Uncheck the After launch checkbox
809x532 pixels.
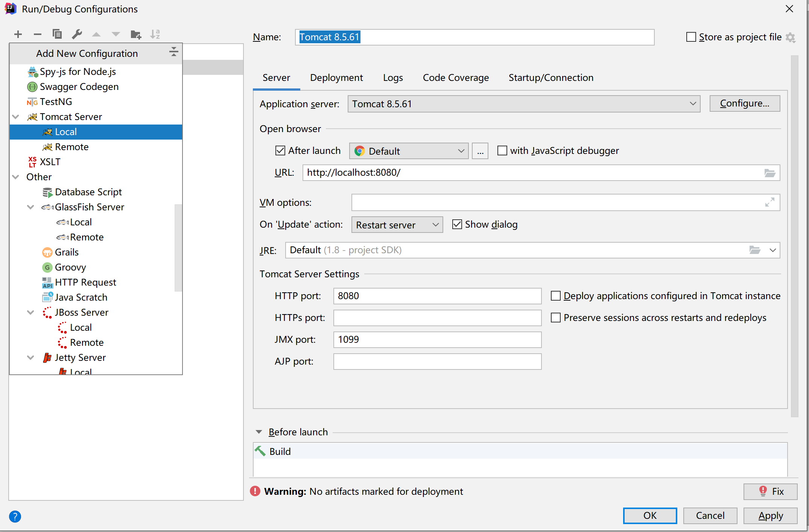[280, 151]
